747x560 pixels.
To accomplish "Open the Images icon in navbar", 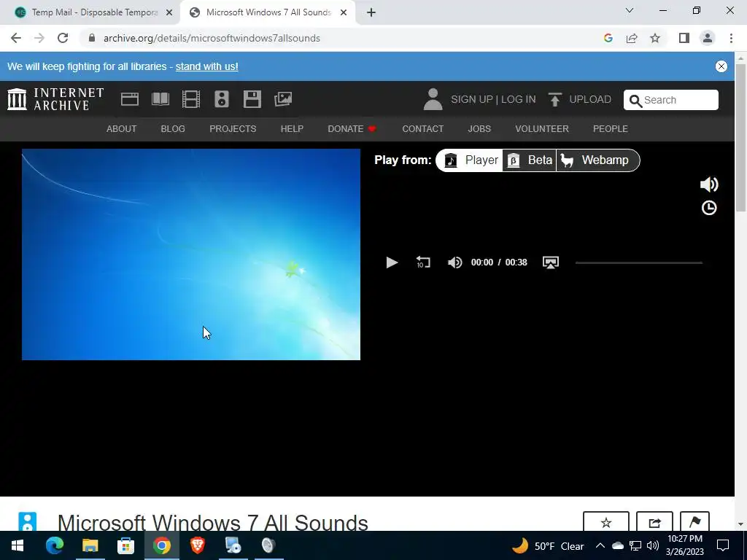I will click(283, 99).
